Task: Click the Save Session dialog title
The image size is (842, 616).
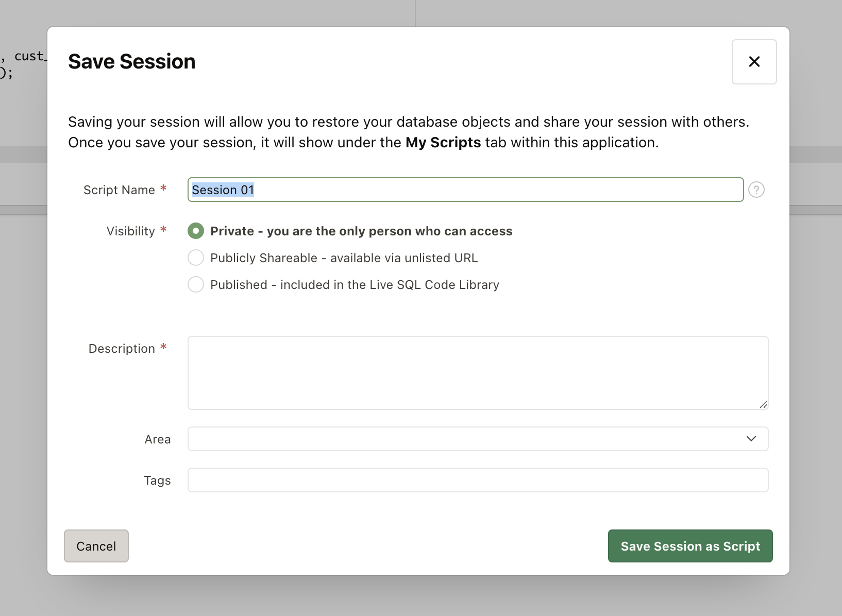Action: tap(132, 62)
